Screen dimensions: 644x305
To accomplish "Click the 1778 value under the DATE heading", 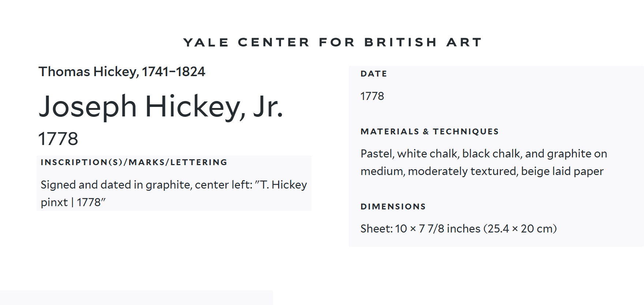I will pos(372,96).
